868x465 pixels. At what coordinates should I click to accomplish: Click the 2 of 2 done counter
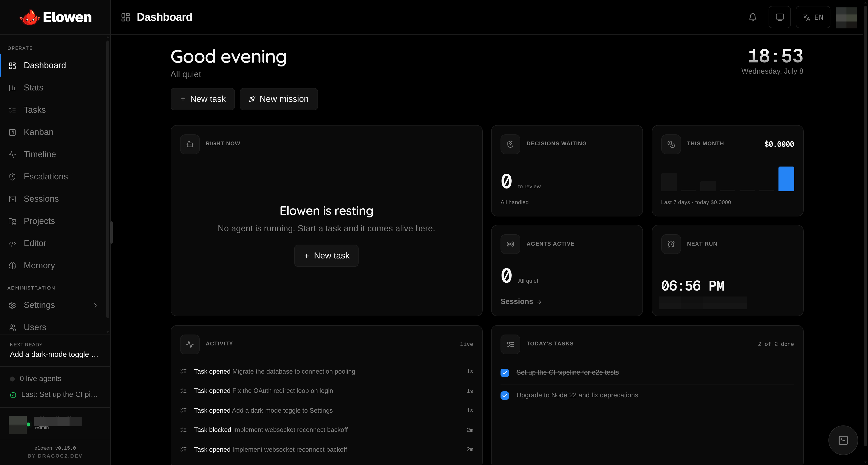tap(776, 344)
